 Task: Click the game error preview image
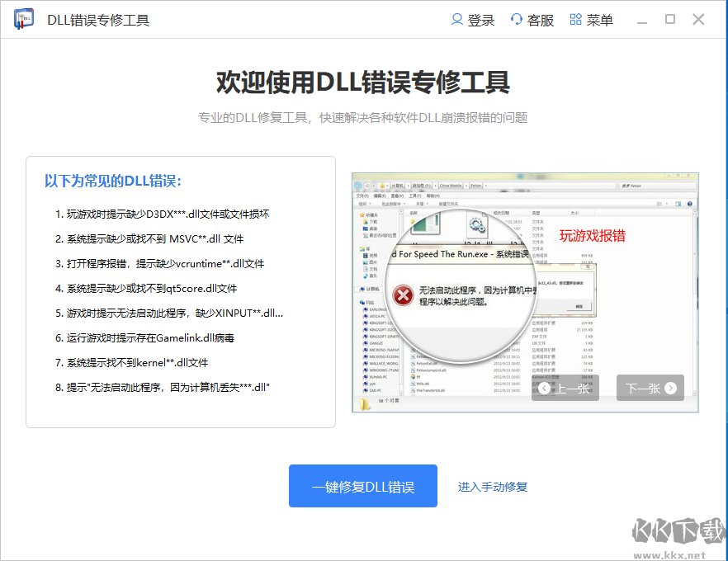point(525,292)
